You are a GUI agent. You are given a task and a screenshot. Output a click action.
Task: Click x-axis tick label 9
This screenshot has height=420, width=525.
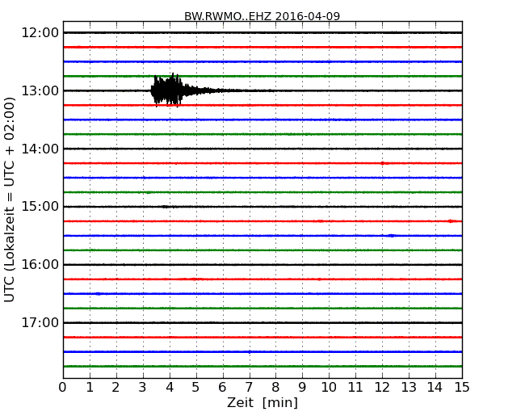tap(302, 388)
